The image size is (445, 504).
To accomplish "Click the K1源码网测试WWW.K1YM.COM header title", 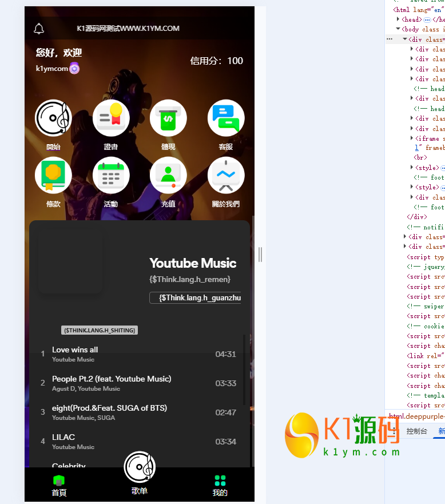I will pos(128,28).
